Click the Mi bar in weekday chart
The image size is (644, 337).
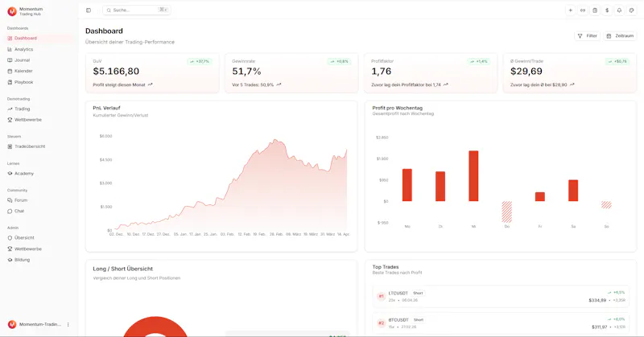point(473,176)
